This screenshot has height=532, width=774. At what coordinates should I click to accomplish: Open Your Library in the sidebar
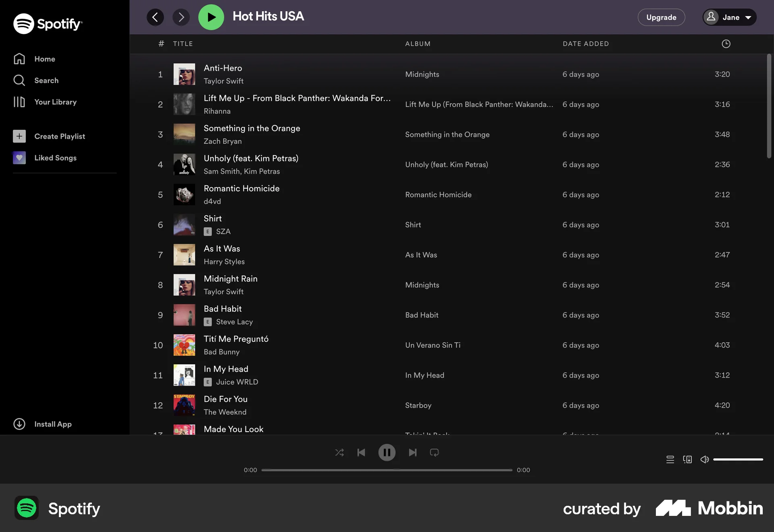click(x=55, y=102)
